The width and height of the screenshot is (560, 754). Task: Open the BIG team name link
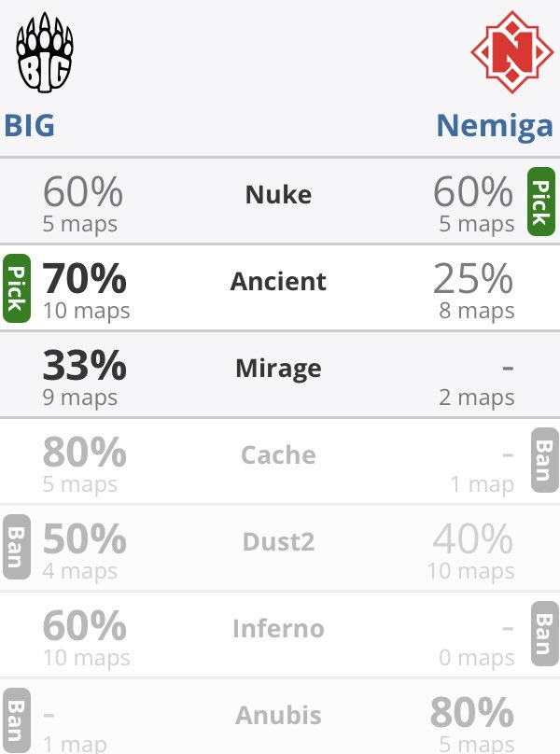[x=29, y=125]
